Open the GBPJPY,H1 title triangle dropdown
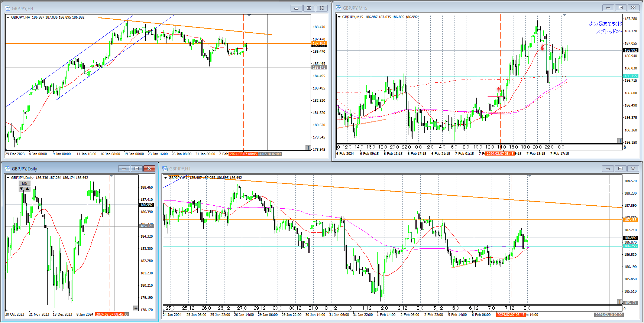The width and height of the screenshot is (644, 323). pyautogui.click(x=166, y=177)
